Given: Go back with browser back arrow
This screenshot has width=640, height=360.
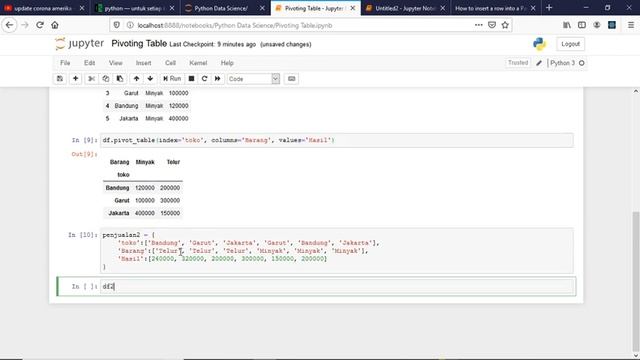Looking at the screenshot, I should coord(9,25).
